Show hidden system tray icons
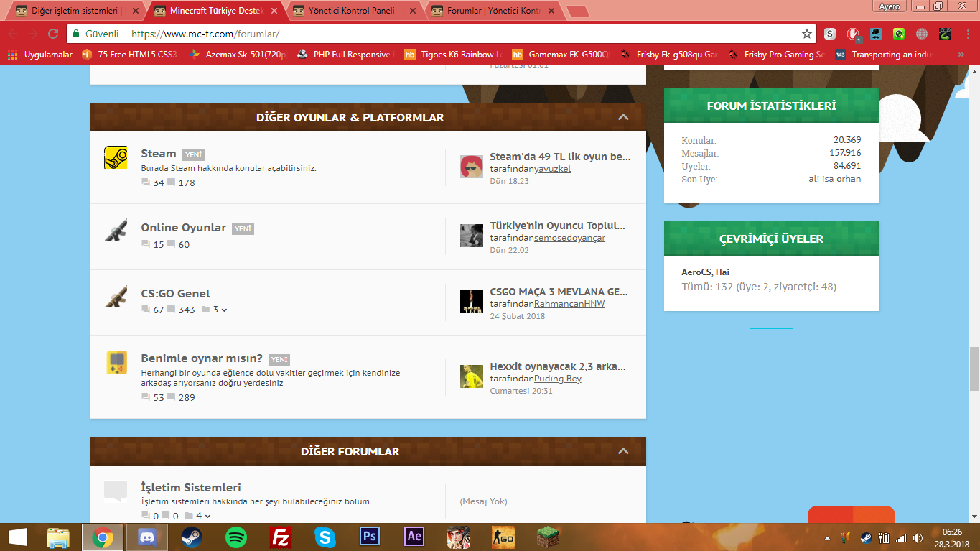Viewport: 980px width, 551px height. [x=828, y=537]
